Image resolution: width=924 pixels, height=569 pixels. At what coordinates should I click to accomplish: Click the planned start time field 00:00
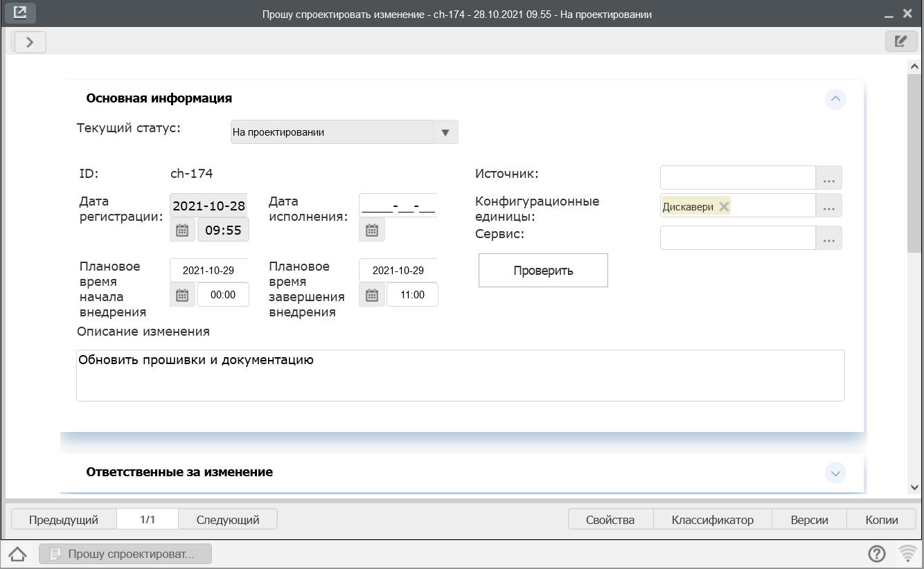(x=223, y=295)
